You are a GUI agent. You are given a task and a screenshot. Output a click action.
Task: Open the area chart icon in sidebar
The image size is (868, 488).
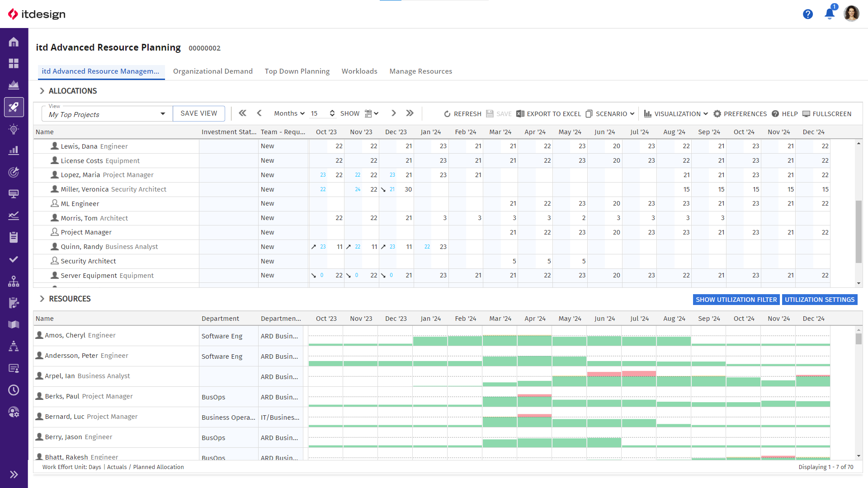point(14,85)
